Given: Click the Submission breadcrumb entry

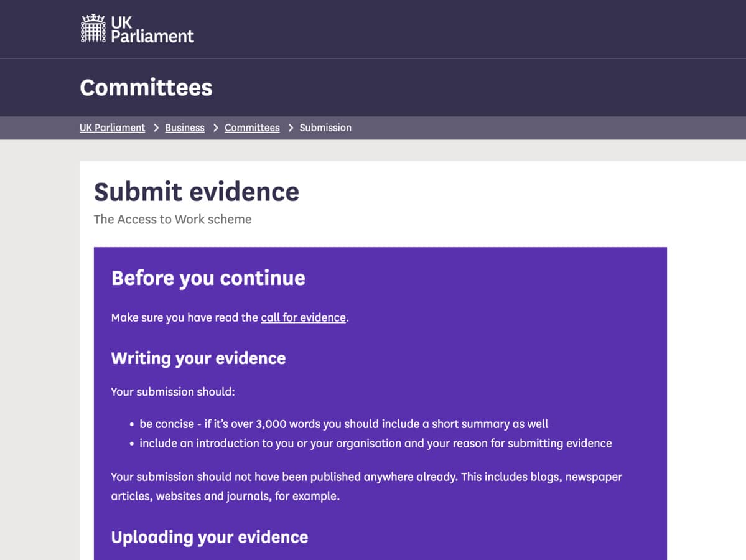Looking at the screenshot, I should coord(325,128).
